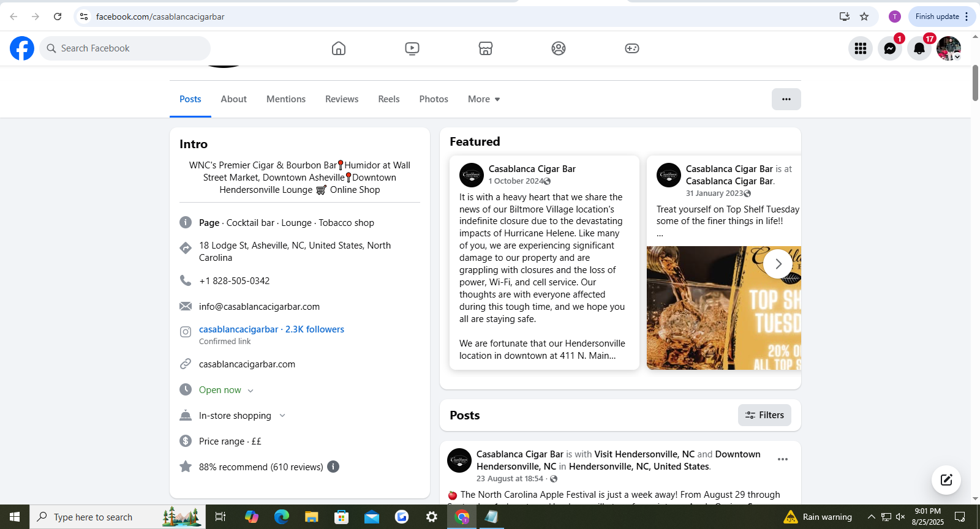Click the browser reload icon
The image size is (980, 529).
click(x=58, y=17)
